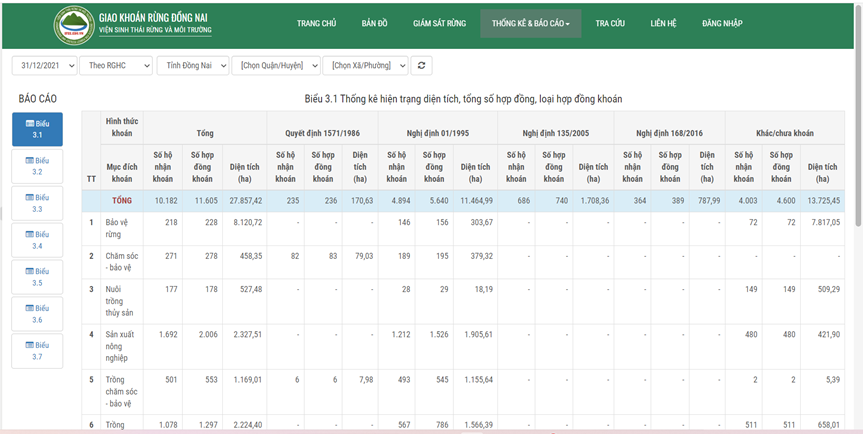This screenshot has height=434, width=863.
Task: Open the Biểu 3.5 report button
Action: (37, 277)
